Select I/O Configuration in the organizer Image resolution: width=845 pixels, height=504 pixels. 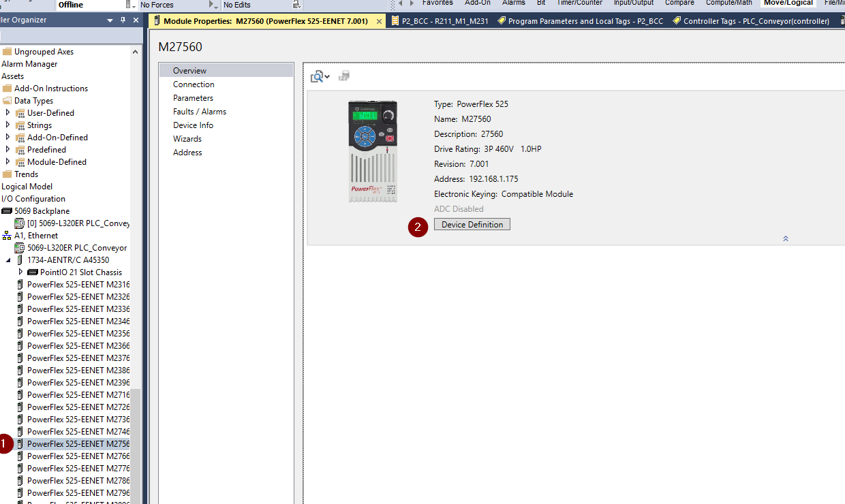coord(33,199)
